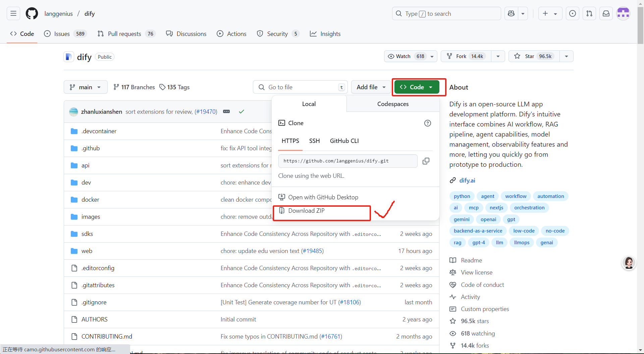The height and width of the screenshot is (354, 644).
Task: Select the Code repository tab
Action: click(22, 34)
